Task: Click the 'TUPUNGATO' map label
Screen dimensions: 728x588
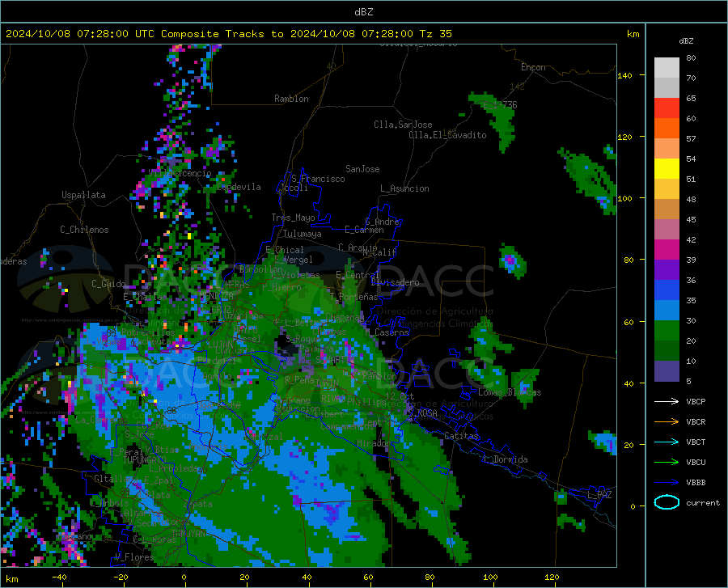Action: (x=145, y=460)
